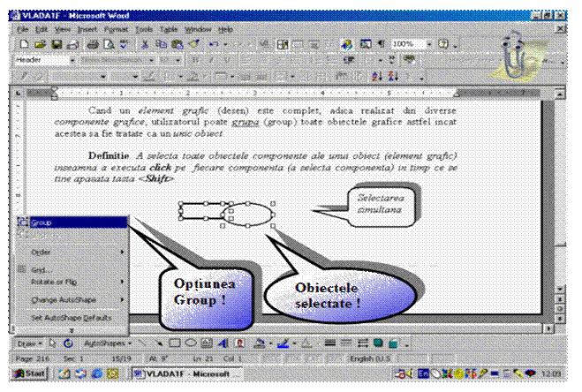Click the Draw button on Drawing toolbar

point(29,342)
